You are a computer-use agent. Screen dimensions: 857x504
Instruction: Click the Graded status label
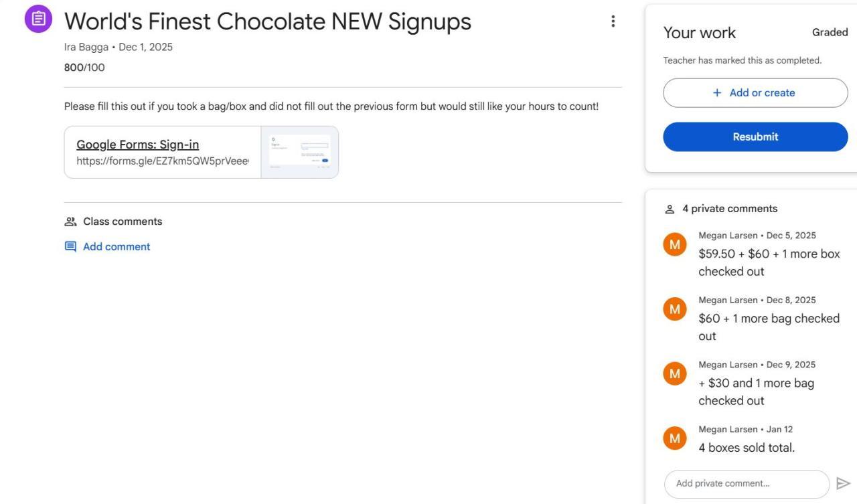[830, 32]
